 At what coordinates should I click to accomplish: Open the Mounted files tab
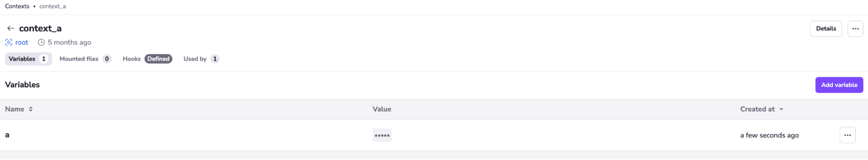(85, 59)
